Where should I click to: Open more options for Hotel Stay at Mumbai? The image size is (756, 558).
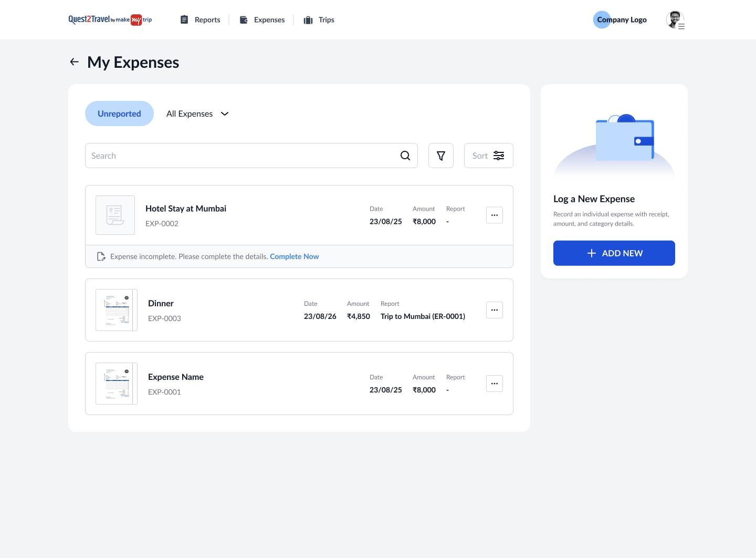(495, 215)
